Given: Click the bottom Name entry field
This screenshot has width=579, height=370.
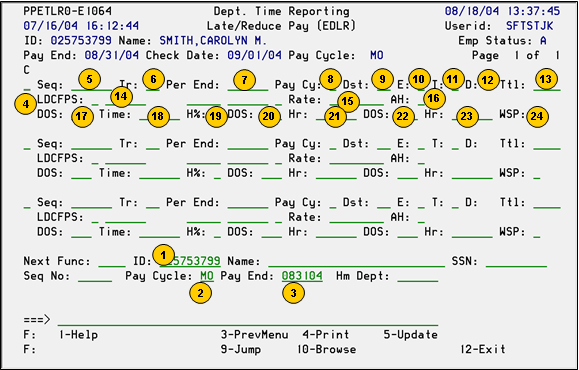Looking at the screenshot, I should click(x=357, y=261).
